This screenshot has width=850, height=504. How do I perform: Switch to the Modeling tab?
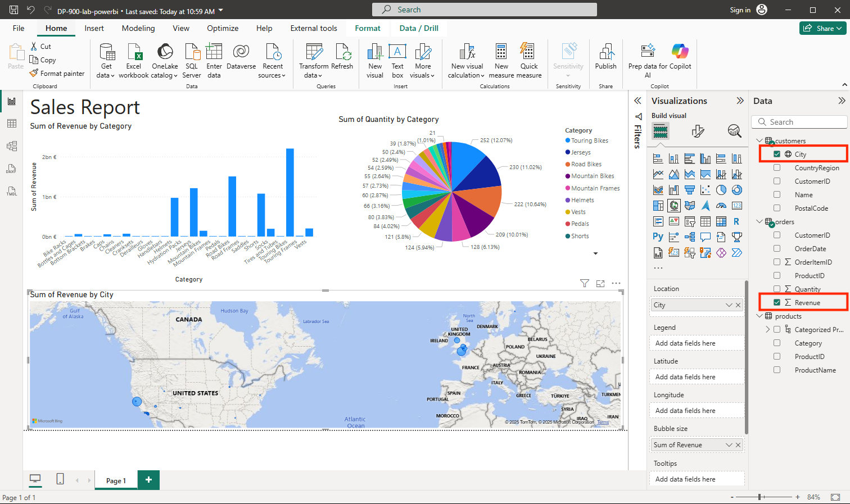click(138, 28)
